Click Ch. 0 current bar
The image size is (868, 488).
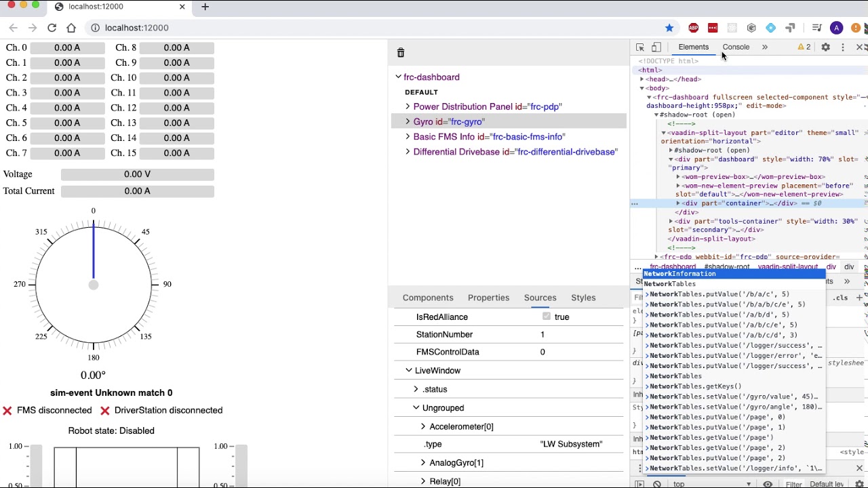pyautogui.click(x=67, y=47)
